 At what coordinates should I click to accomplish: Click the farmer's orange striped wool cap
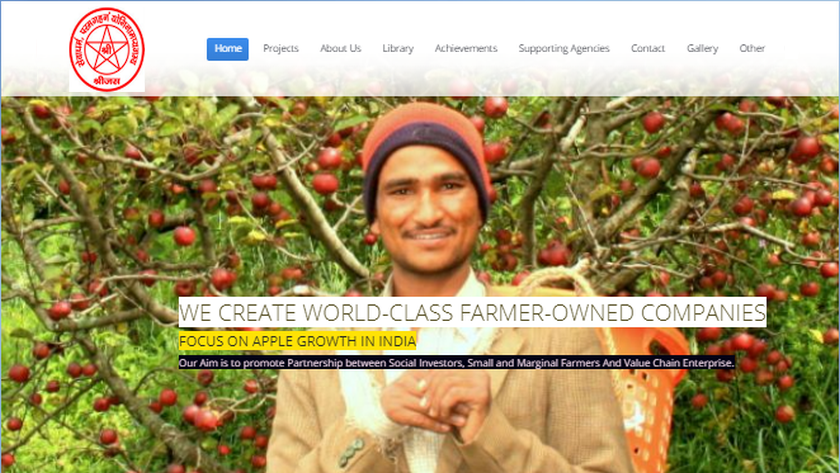point(426,155)
